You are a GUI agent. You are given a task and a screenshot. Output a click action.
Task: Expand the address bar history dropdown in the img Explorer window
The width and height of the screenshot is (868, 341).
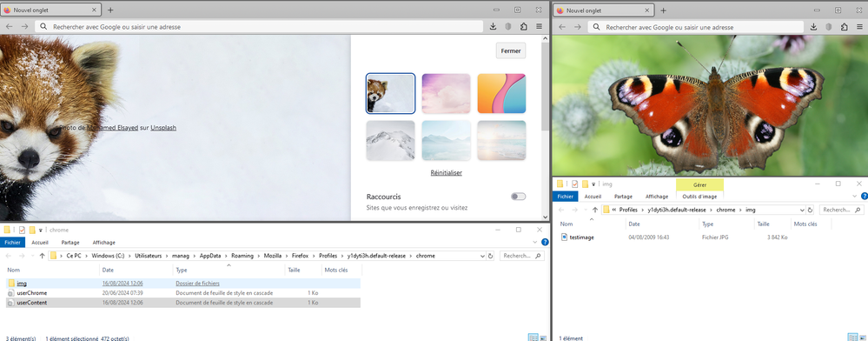point(802,211)
